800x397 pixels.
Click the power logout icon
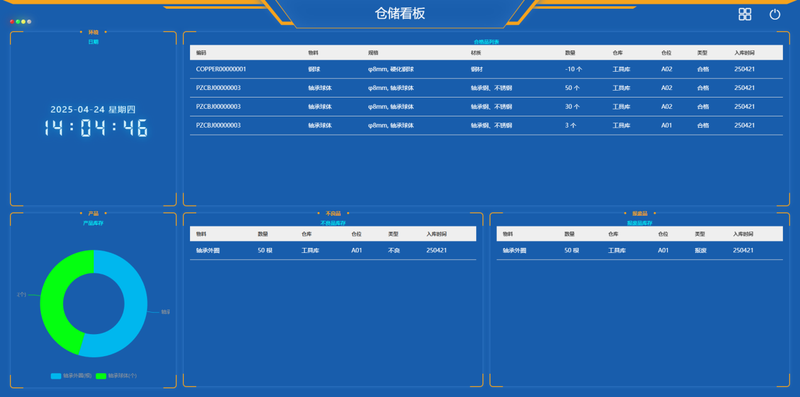pos(775,14)
